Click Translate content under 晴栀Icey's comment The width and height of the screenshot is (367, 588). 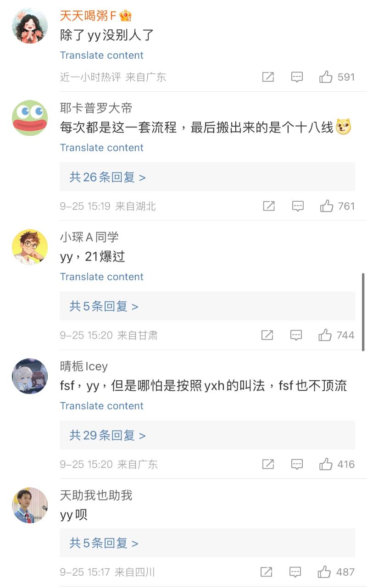click(101, 406)
